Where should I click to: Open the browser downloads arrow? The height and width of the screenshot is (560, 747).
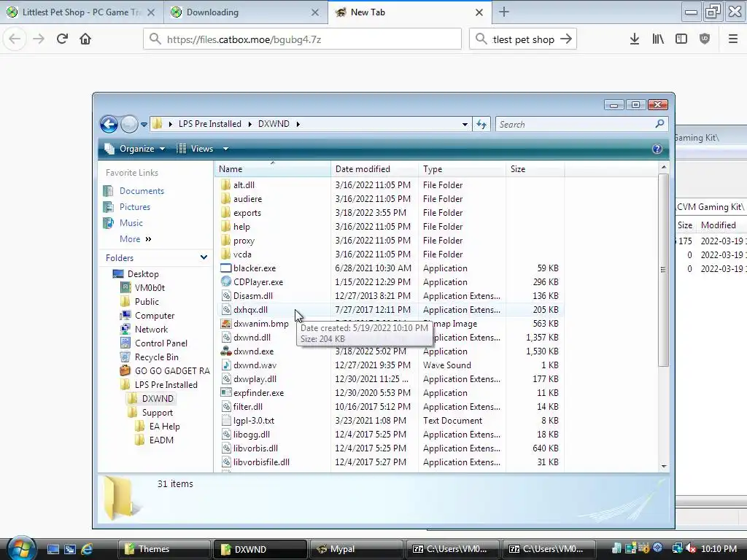pyautogui.click(x=634, y=39)
